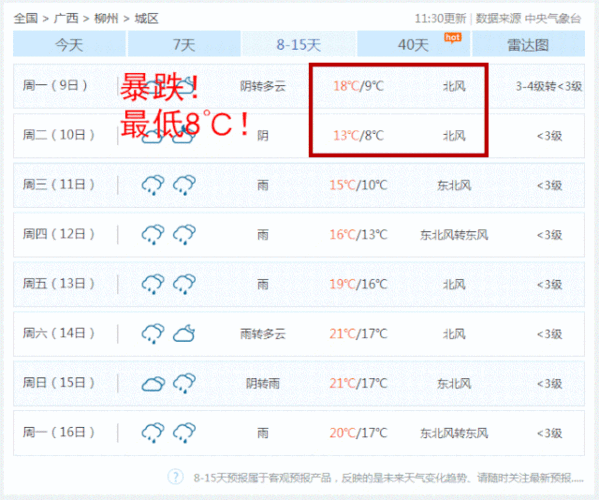
Task: Select the 周日（15日）date label
Action: (x=58, y=382)
